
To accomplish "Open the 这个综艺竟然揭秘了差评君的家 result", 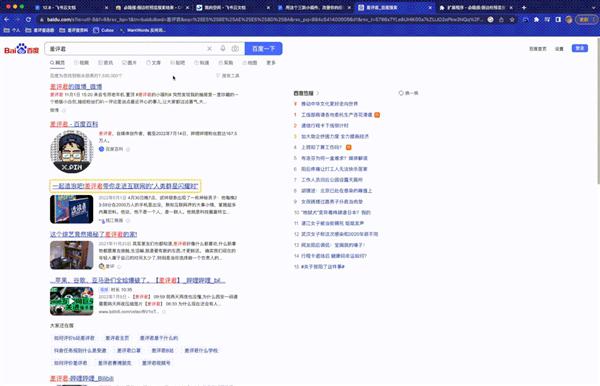I will pos(93,234).
